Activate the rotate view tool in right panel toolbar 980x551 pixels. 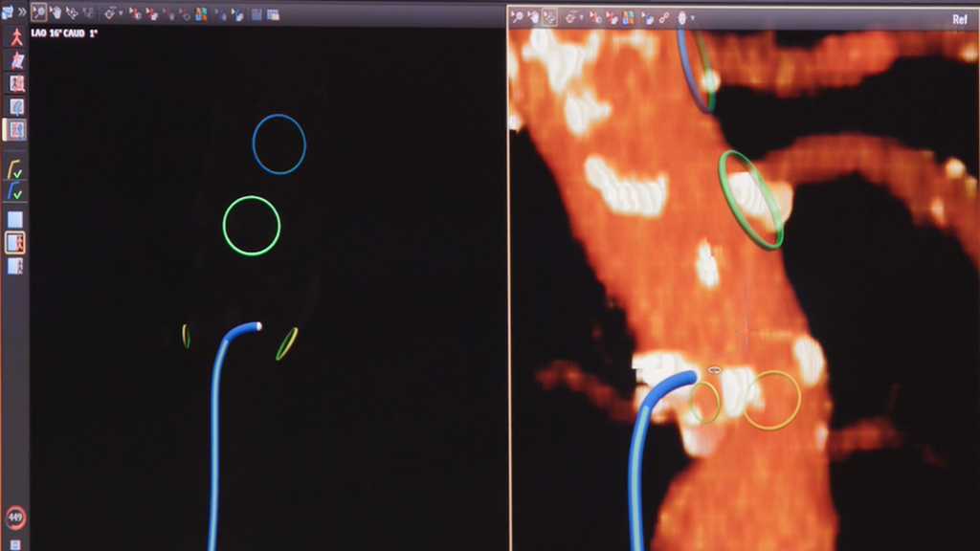(x=547, y=15)
